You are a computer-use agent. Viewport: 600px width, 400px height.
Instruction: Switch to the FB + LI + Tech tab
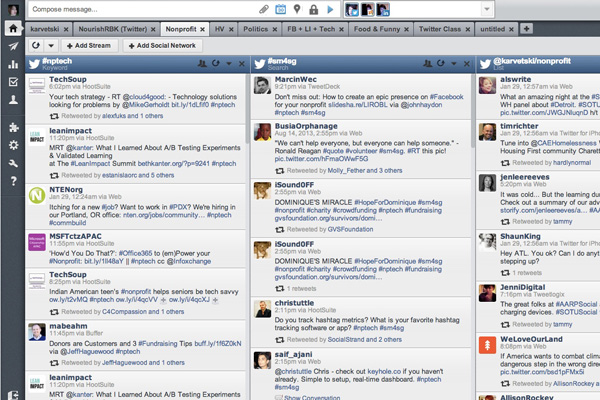311,29
